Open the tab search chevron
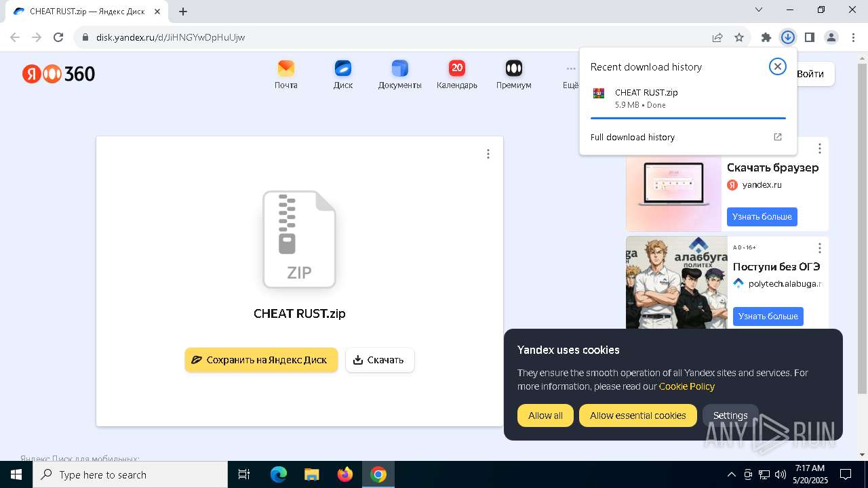 point(759,9)
